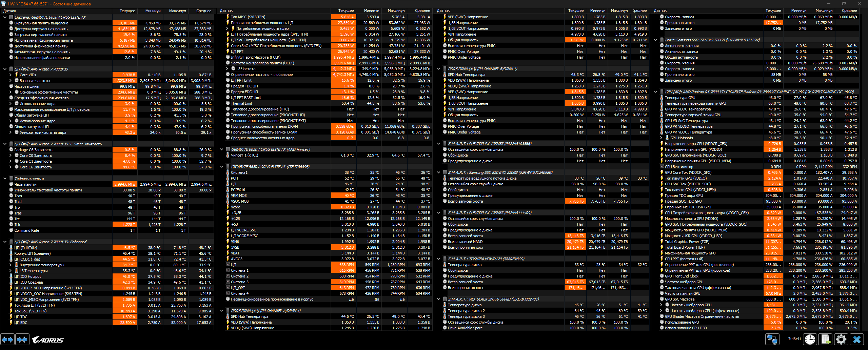The height and width of the screenshot is (350, 868).
Task: Expand the Внутренние температуры row
Action: pos(10,265)
